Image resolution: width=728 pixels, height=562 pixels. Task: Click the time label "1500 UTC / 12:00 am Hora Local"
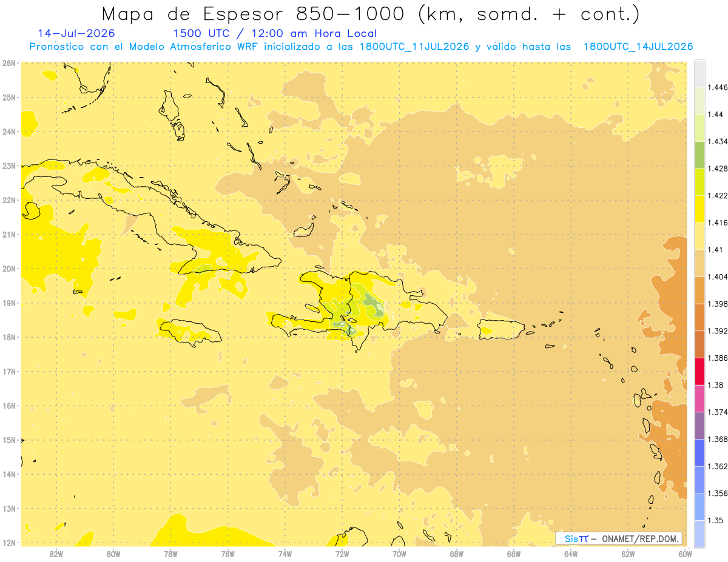pos(275,33)
